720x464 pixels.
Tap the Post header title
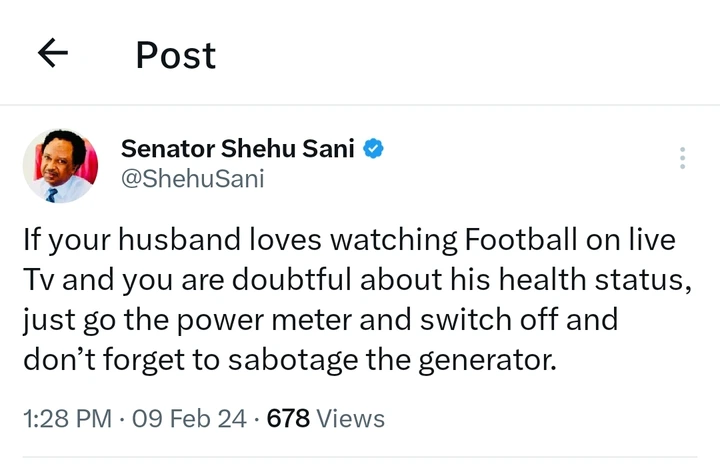point(176,55)
